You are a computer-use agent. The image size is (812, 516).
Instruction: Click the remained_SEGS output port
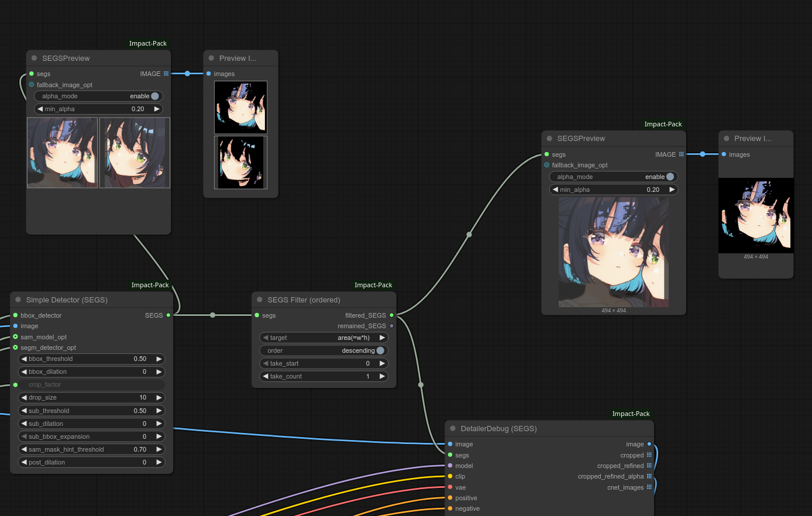pos(392,326)
